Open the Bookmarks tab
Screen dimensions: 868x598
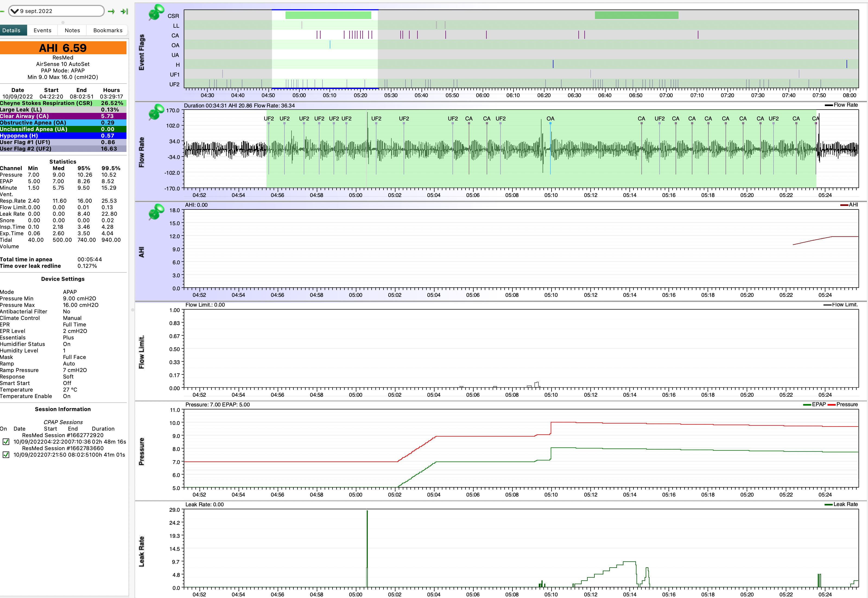(x=107, y=30)
